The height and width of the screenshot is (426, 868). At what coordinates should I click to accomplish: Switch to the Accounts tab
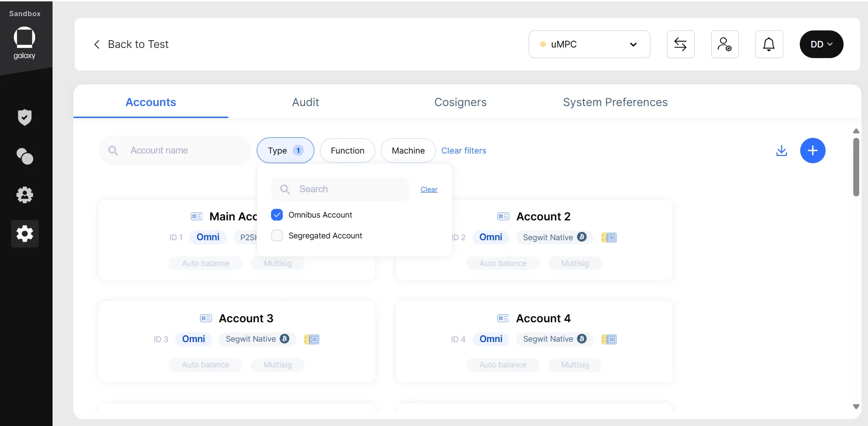click(151, 102)
